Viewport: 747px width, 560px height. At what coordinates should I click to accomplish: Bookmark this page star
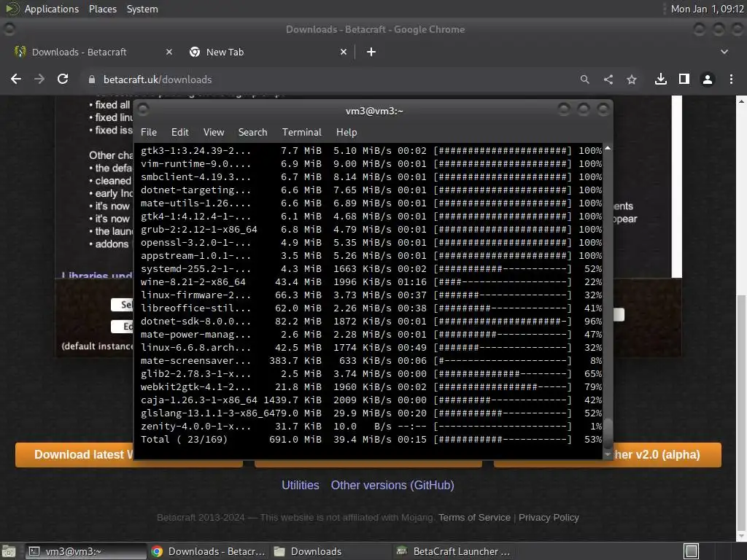[632, 79]
